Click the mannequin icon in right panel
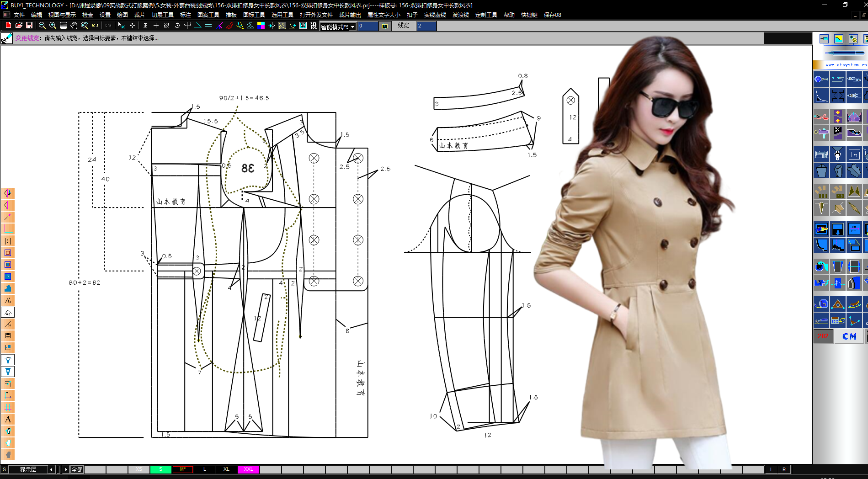 click(838, 154)
